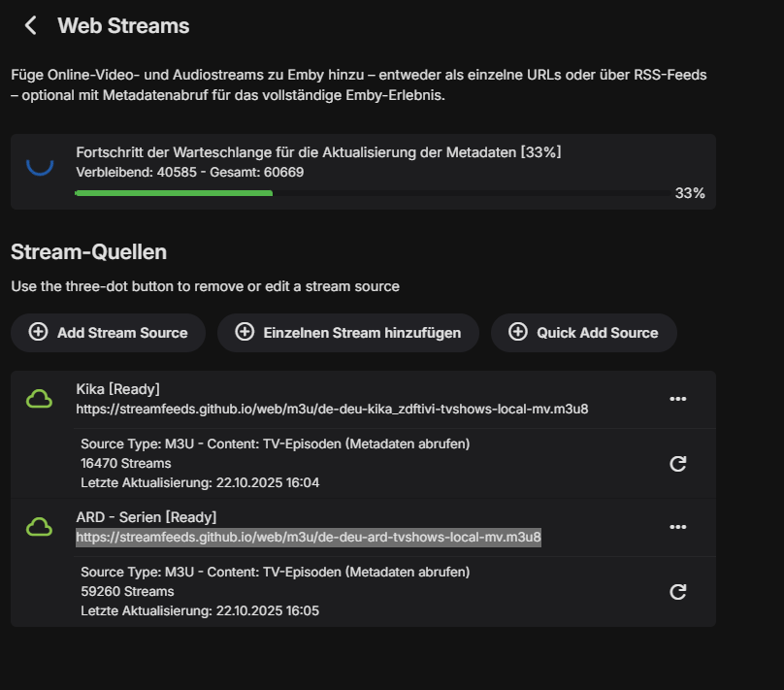Click the Web Streams page heading
This screenshot has height=690, width=784.
click(x=123, y=26)
